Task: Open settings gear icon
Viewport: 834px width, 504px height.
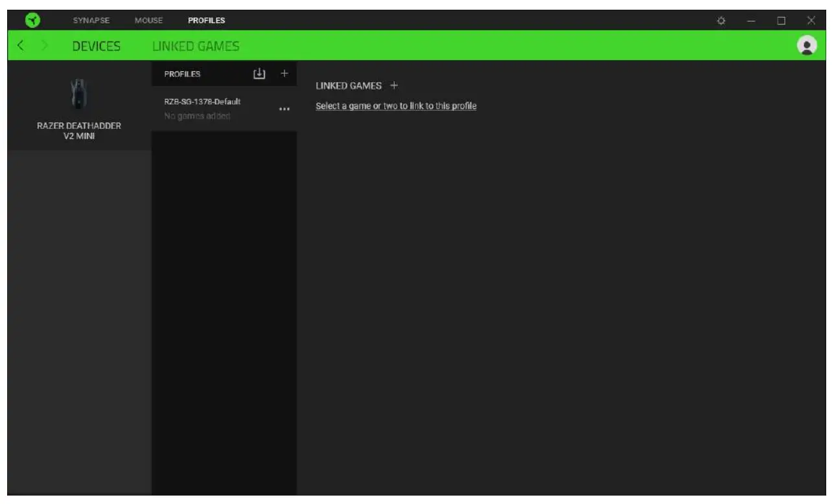Action: 721,21
